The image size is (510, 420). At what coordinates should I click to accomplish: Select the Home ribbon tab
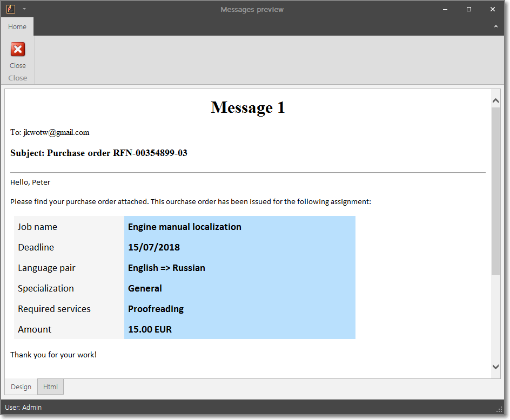click(x=17, y=26)
